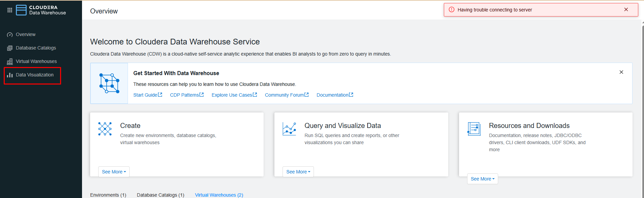Viewport: 644px width, 198px height.
Task: Open the app switcher grid icon
Action: tap(10, 10)
